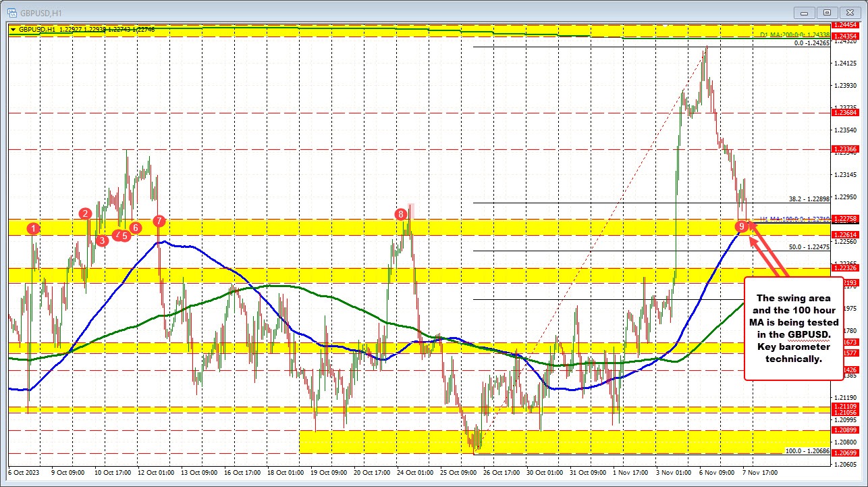
Task: Click the annotation box about the swing area
Action: [x=794, y=330]
